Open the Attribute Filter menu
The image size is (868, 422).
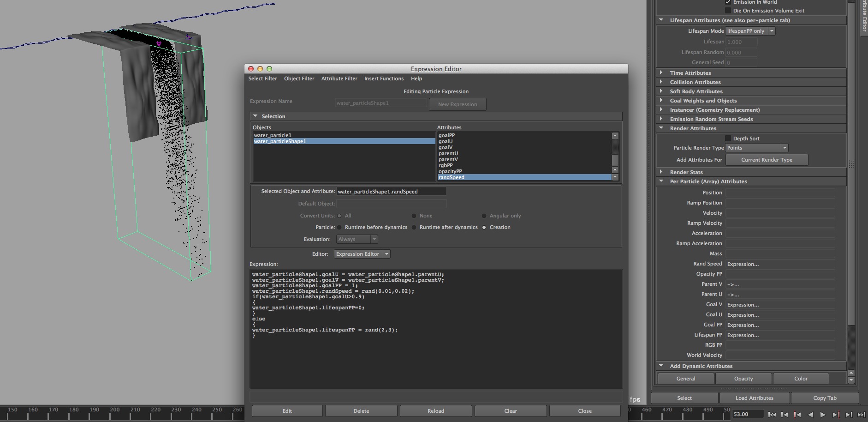pos(339,79)
